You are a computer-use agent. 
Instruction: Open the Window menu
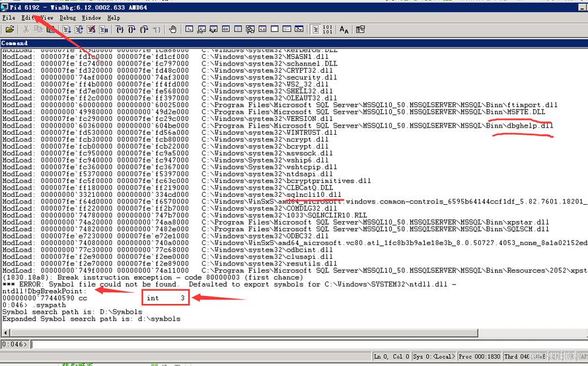point(91,18)
